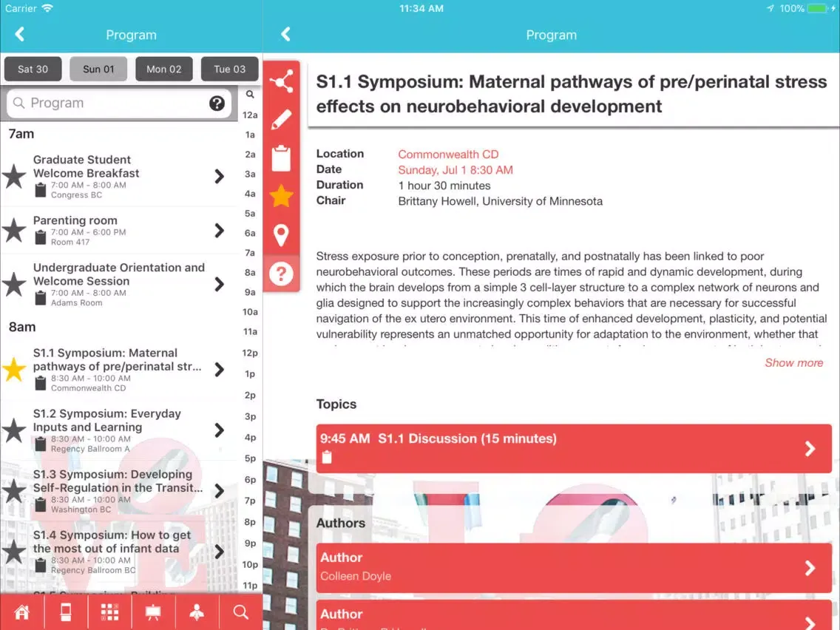Screen dimensions: 840x630
Task: Star the S1.2 Symposium Everyday Inputs session
Action: [x=14, y=430]
